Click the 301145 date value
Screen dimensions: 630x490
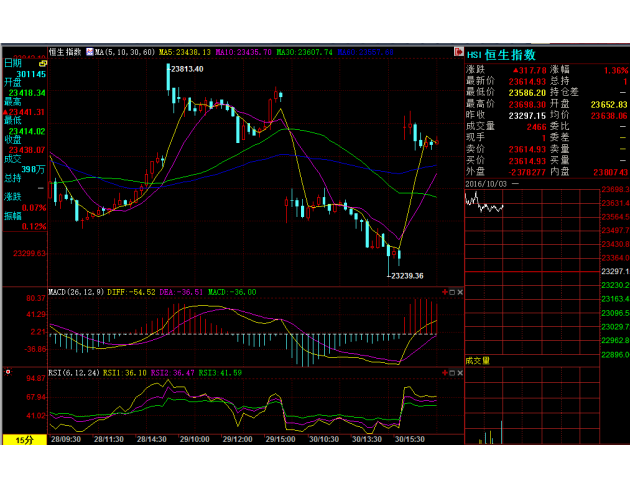pos(31,74)
